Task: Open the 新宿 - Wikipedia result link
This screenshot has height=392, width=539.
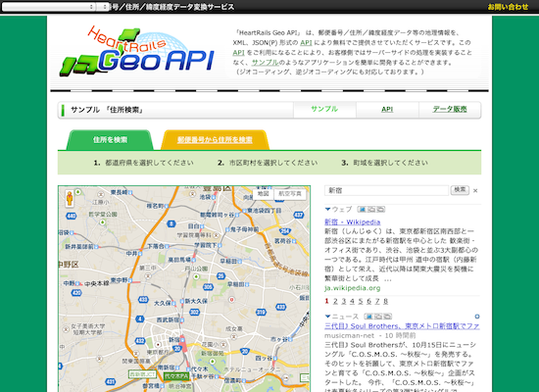Action: tap(353, 221)
